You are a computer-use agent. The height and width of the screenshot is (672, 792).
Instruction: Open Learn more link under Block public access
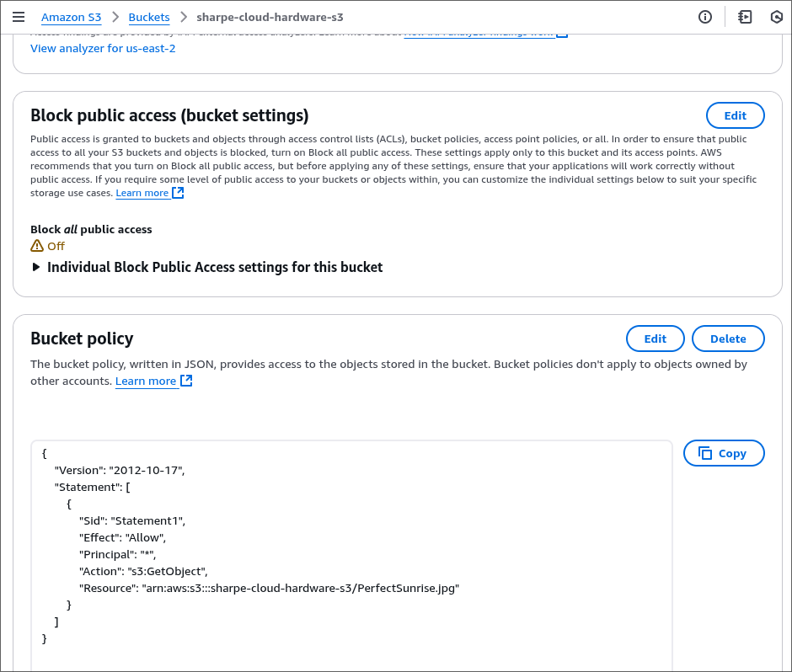[x=142, y=193]
